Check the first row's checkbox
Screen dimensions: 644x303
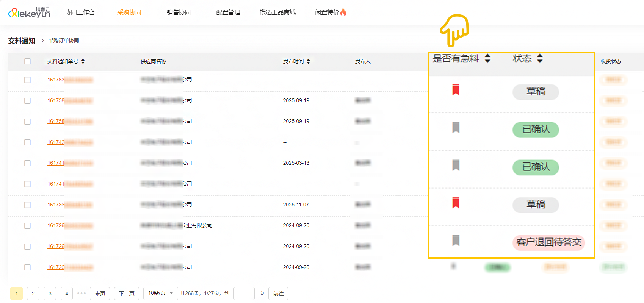(x=27, y=80)
